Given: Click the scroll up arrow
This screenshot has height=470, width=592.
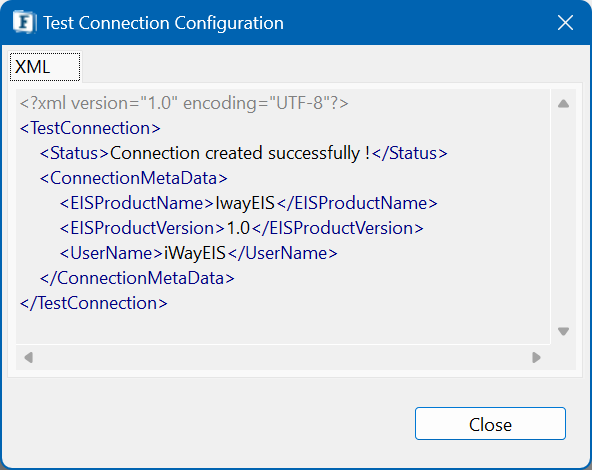Looking at the screenshot, I should pos(563,103).
